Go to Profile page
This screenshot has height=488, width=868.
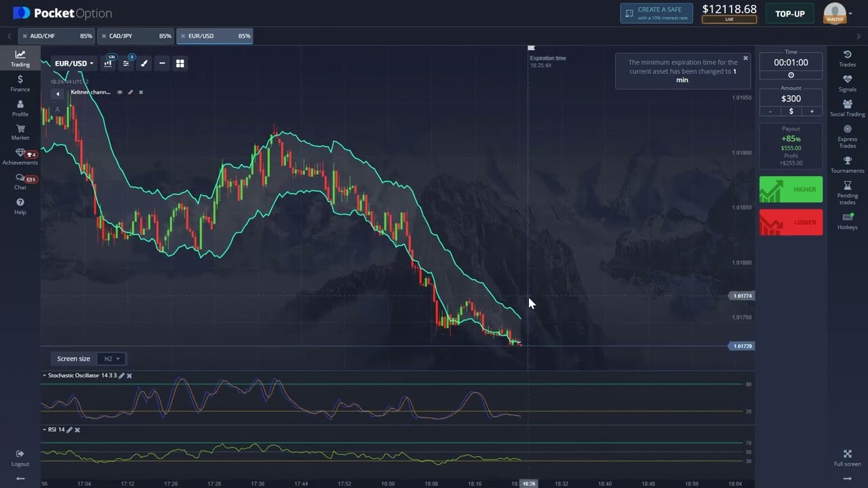coord(20,108)
